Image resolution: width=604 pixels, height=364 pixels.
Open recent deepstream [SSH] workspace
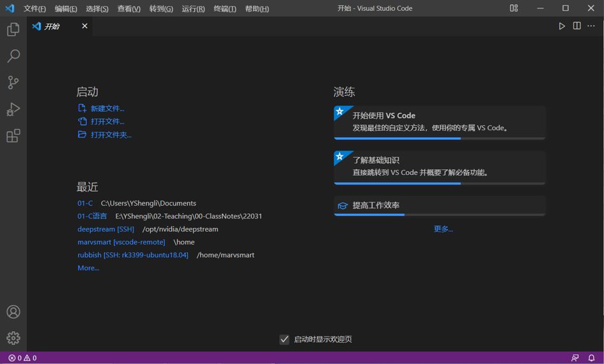pyautogui.click(x=106, y=229)
